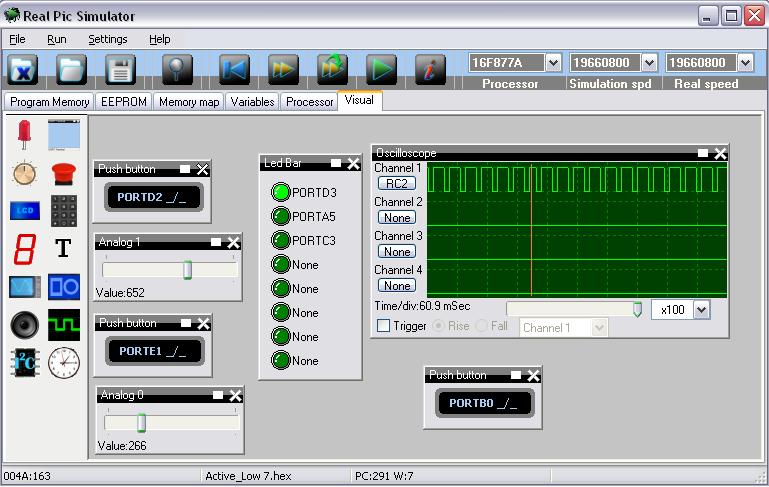Add the red seven-segment display component

(25, 249)
